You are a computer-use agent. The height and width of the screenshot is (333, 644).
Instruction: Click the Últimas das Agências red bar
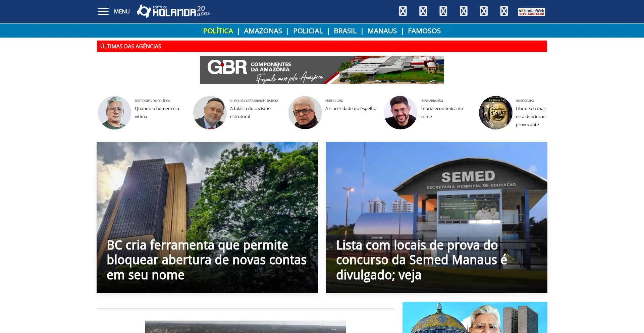322,46
